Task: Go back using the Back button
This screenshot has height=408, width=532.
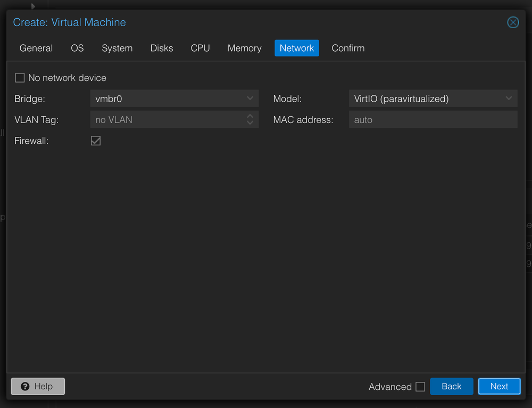Action: [x=451, y=386]
